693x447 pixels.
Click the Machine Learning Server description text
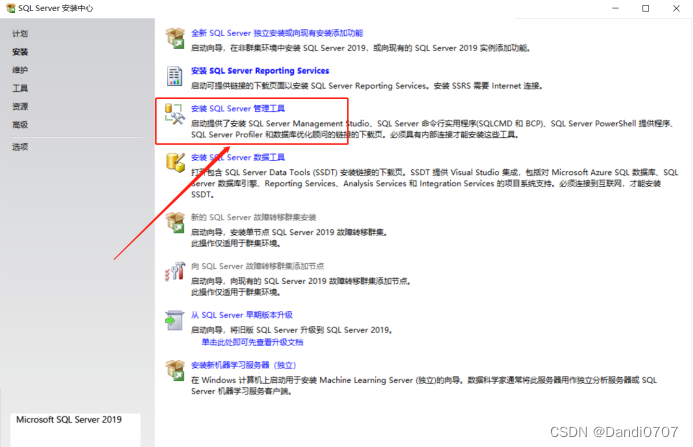[424, 386]
